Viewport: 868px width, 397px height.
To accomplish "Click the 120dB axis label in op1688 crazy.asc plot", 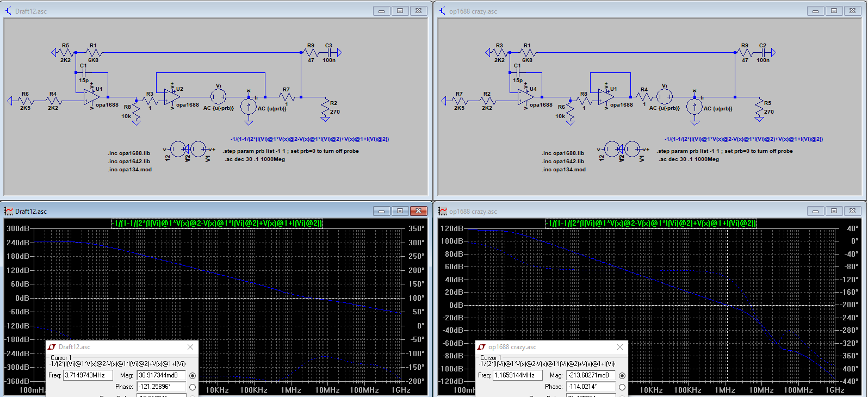I will pyautogui.click(x=452, y=228).
